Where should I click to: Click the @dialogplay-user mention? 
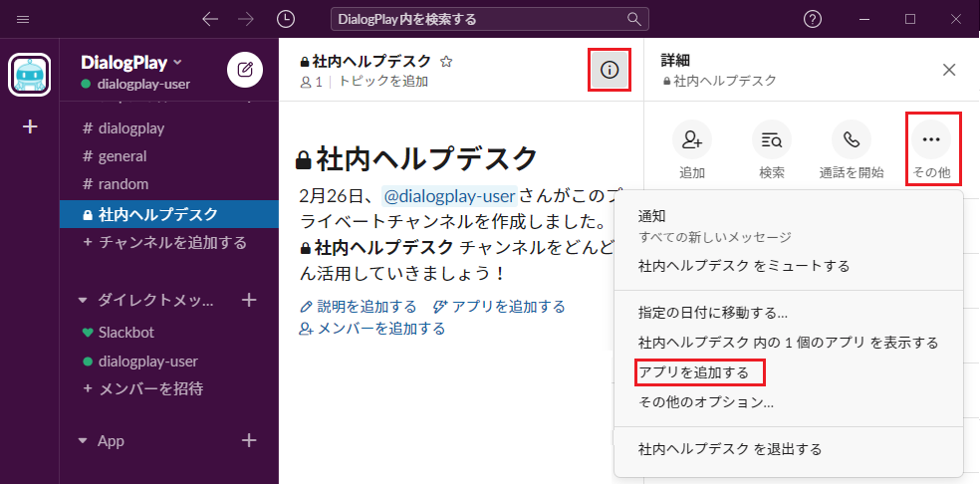click(x=449, y=196)
